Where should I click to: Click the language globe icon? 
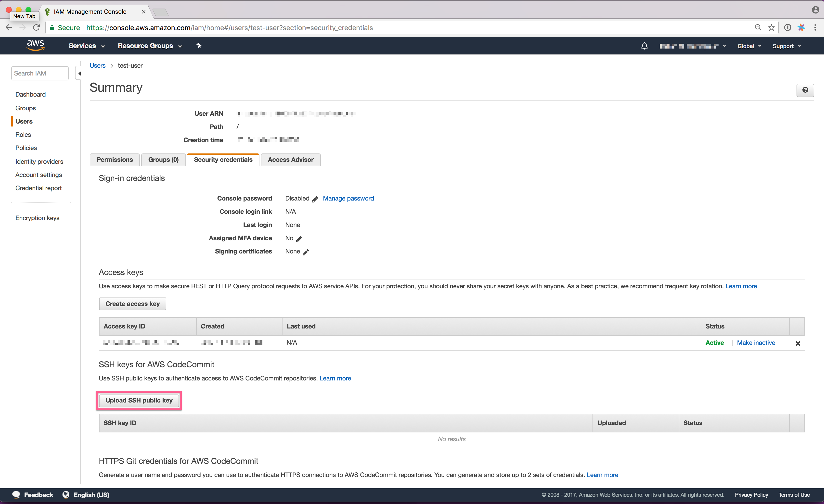[65, 495]
